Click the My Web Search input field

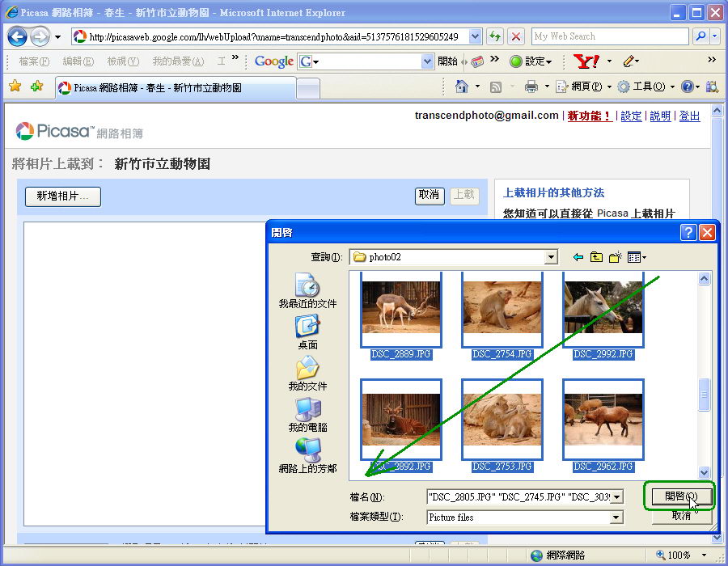(610, 36)
